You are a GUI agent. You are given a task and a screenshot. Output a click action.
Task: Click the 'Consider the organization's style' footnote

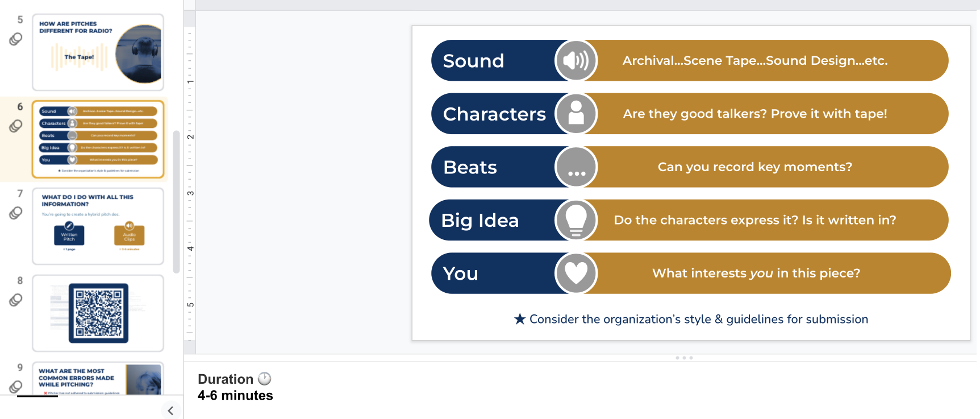click(x=691, y=320)
